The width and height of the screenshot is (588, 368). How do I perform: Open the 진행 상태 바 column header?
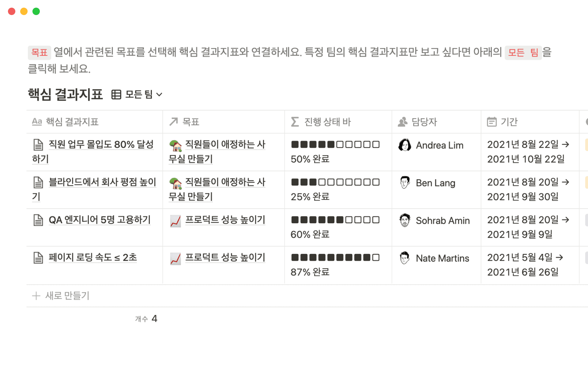click(x=327, y=122)
